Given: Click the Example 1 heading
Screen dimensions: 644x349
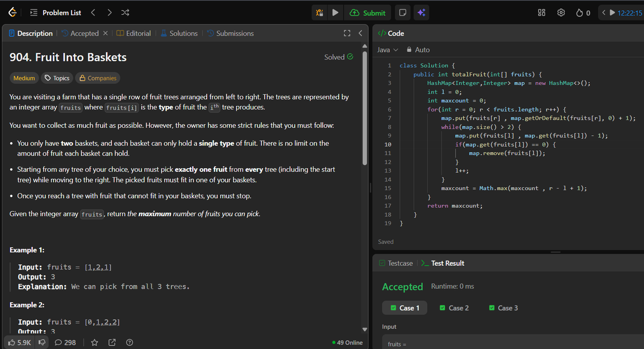Looking at the screenshot, I should pyautogui.click(x=27, y=250).
